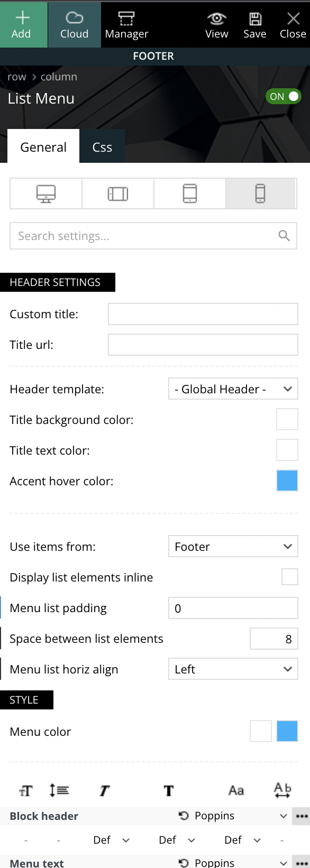
Task: Click the View eye icon
Action: tap(216, 19)
